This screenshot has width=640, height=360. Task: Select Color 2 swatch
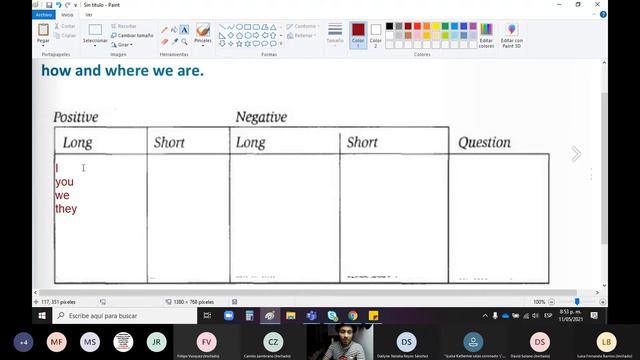(376, 36)
